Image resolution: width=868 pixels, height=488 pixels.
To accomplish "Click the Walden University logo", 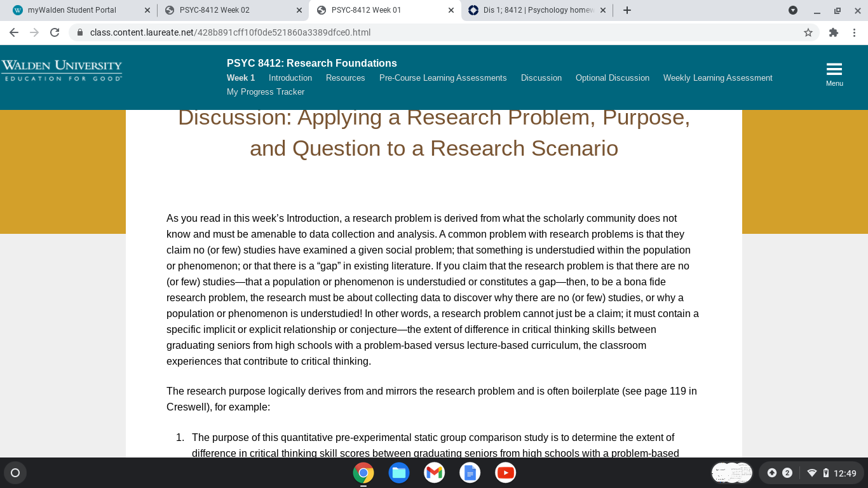I will coord(62,70).
